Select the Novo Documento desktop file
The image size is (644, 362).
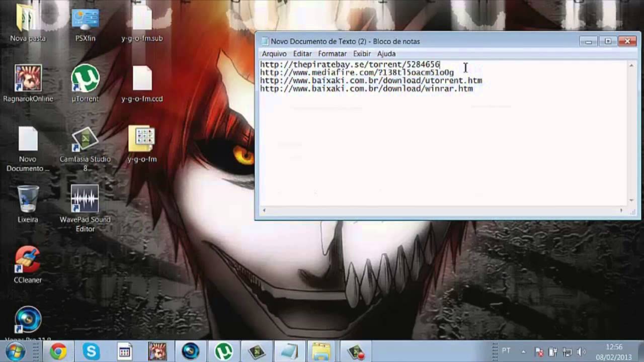pyautogui.click(x=28, y=148)
